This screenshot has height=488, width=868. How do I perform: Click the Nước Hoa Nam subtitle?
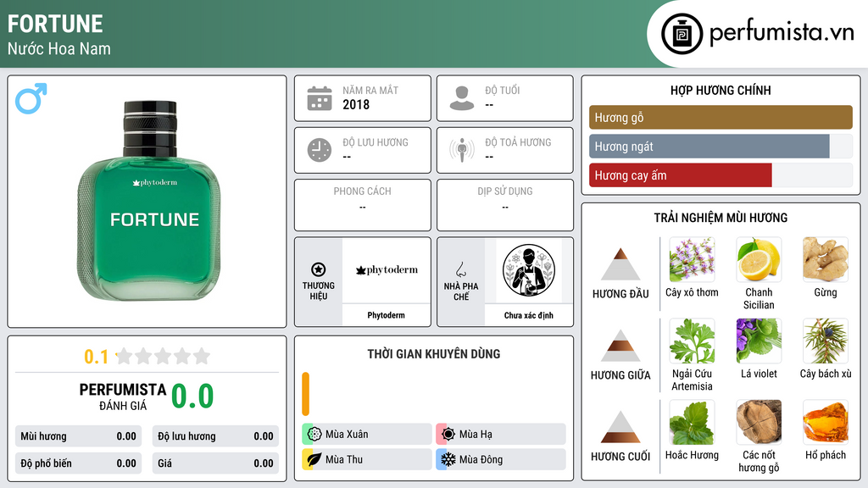(x=59, y=48)
